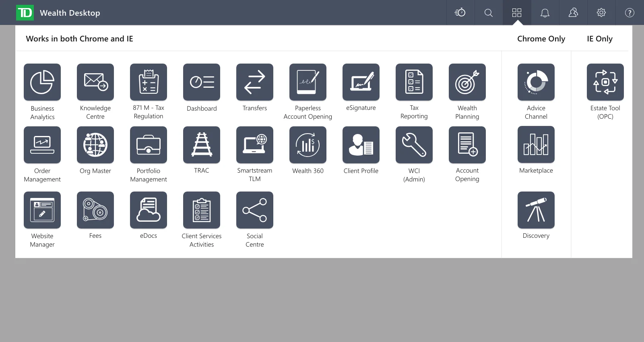
Task: Click the Wealth 360 label text
Action: [x=308, y=171]
